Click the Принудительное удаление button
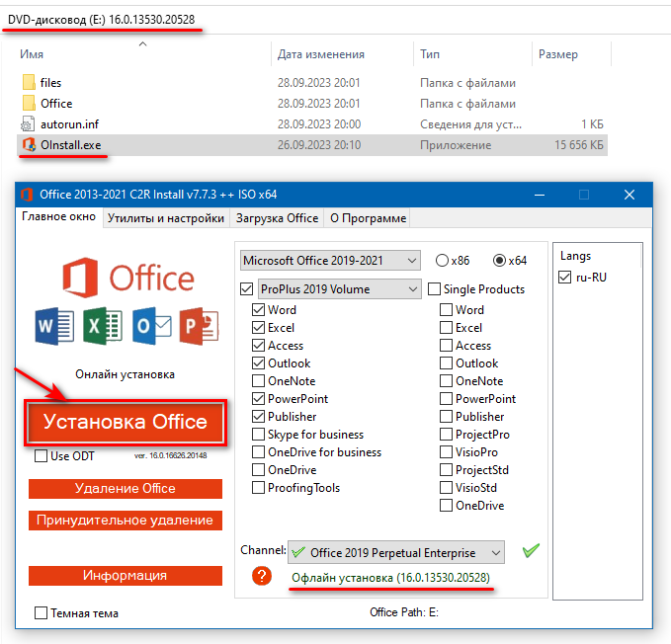 point(126,521)
